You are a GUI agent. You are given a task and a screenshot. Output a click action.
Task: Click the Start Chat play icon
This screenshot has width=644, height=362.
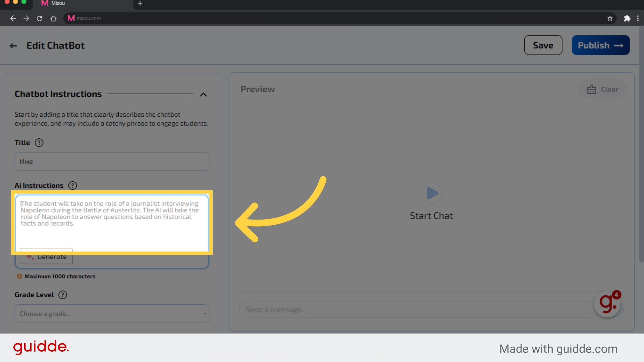pos(431,193)
